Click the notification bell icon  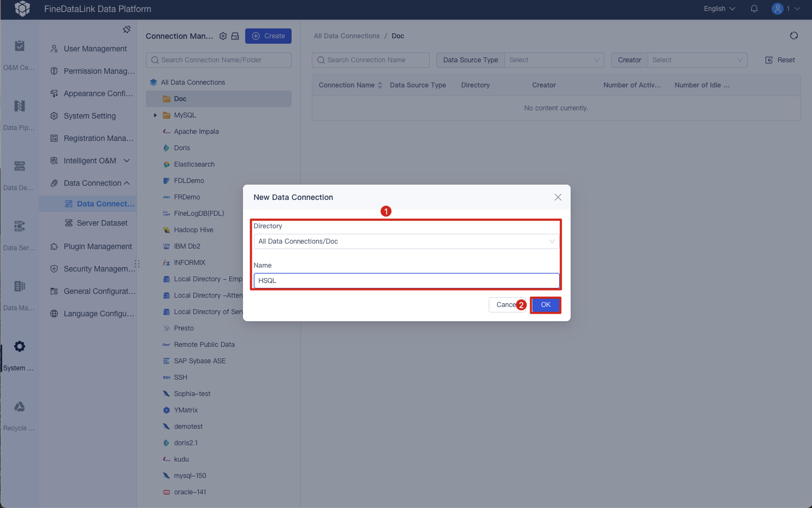(754, 9)
